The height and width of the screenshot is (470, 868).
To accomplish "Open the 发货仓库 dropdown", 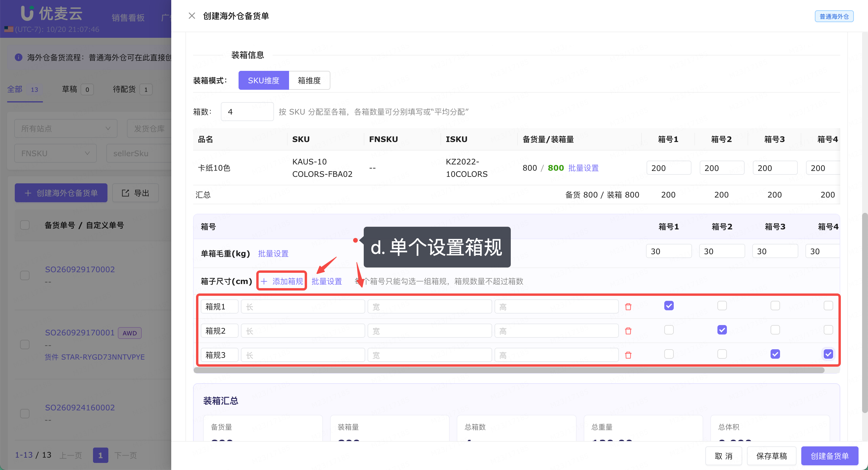I will pyautogui.click(x=149, y=128).
